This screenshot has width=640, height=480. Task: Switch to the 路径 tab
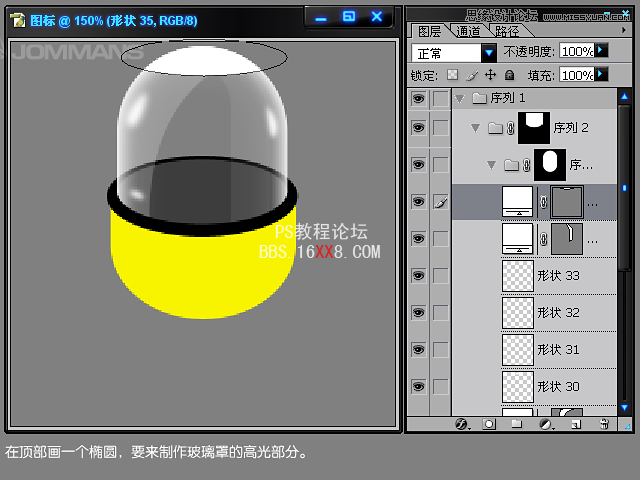click(504, 31)
